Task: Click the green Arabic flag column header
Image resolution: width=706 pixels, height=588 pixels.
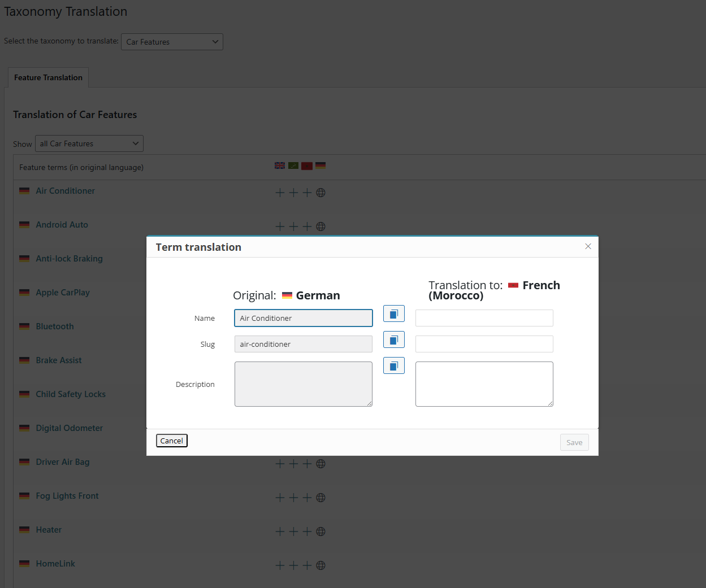Action: [x=293, y=166]
